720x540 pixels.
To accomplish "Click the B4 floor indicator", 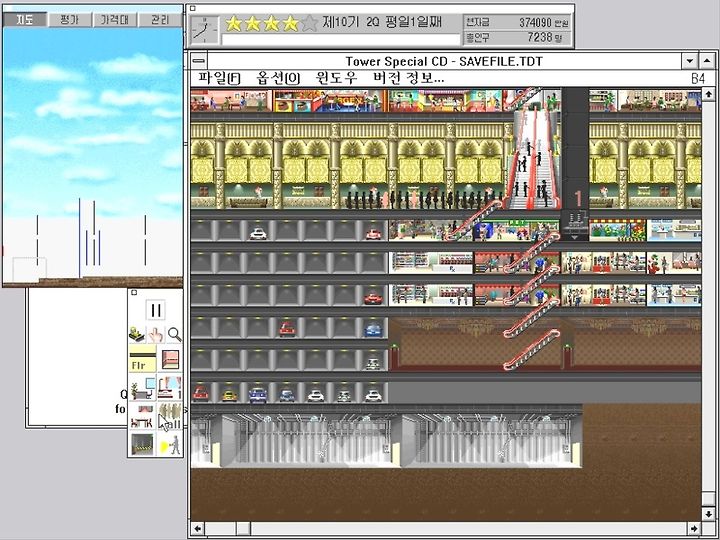I will pyautogui.click(x=698, y=78).
